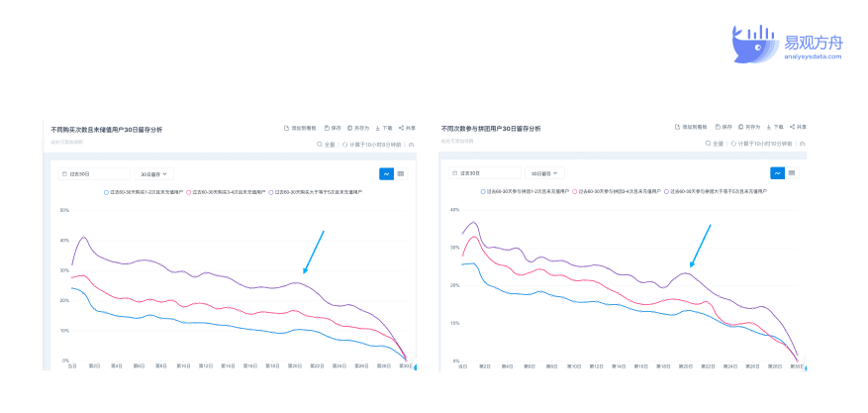Image resolution: width=868 pixels, height=413 pixels.
Task: Select line chart view in right panel
Action: (x=777, y=173)
